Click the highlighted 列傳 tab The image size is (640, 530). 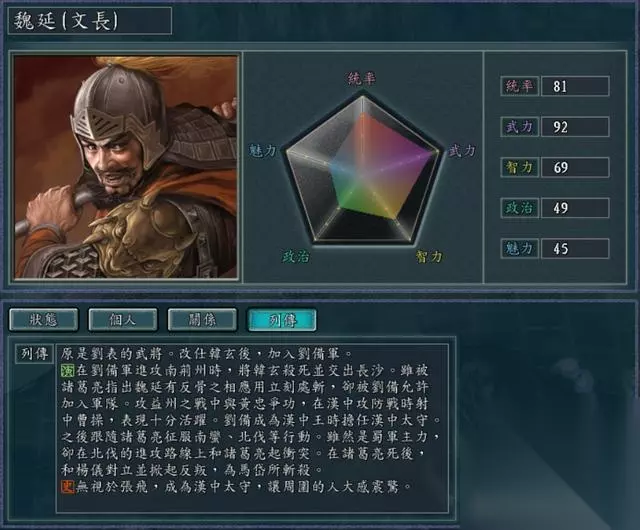point(282,319)
